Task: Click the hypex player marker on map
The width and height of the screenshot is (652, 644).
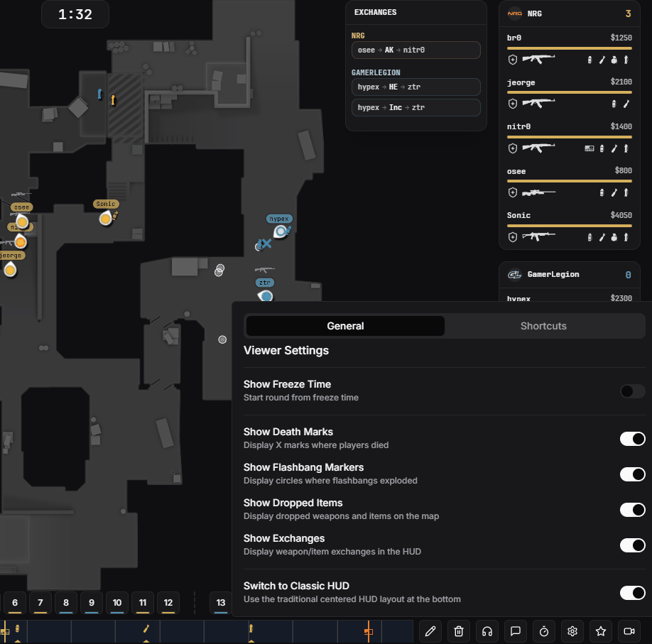Action: click(281, 231)
